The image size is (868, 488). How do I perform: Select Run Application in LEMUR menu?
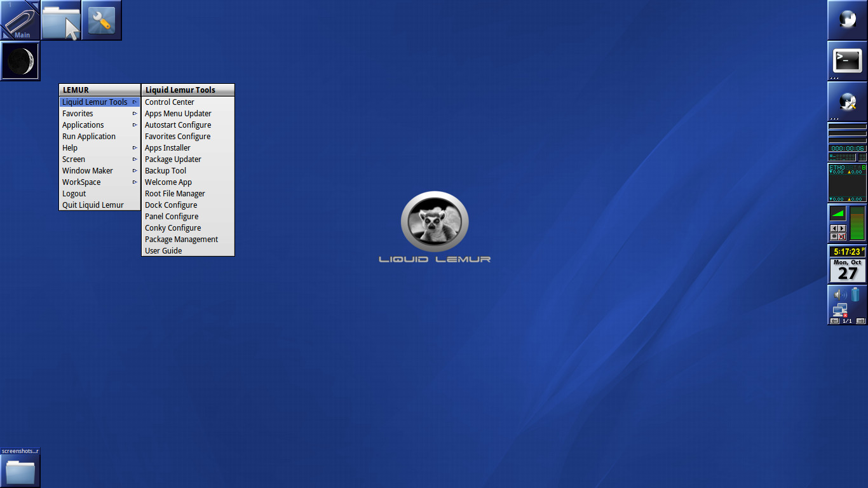pyautogui.click(x=100, y=137)
